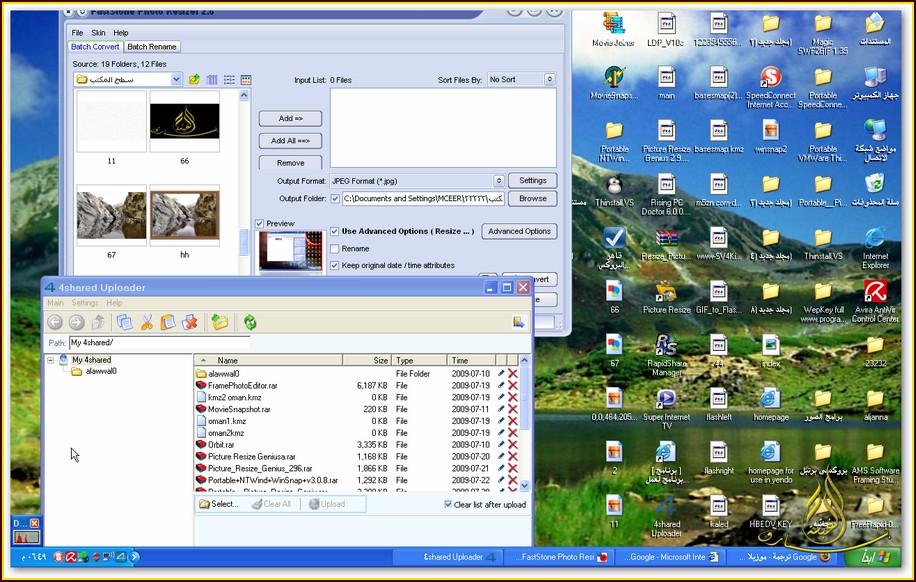The image size is (916, 582).
Task: Open the Super Internet TV desktop icon
Action: [x=667, y=408]
